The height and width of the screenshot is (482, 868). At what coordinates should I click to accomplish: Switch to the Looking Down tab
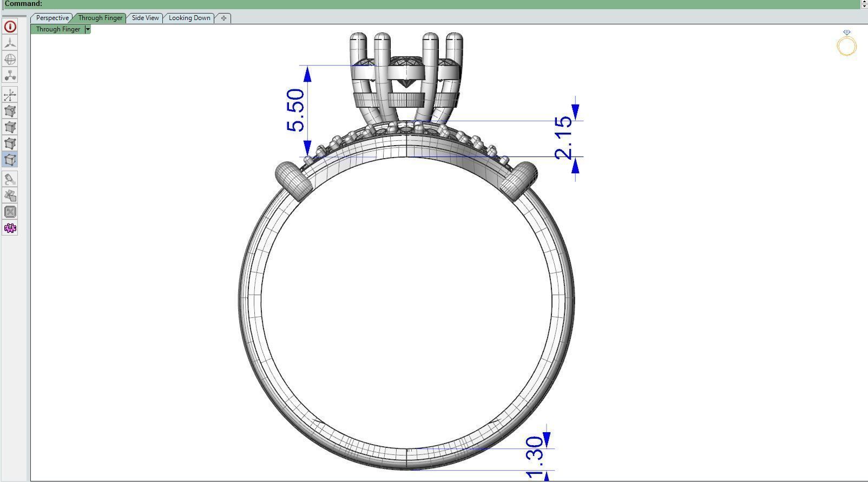[189, 18]
